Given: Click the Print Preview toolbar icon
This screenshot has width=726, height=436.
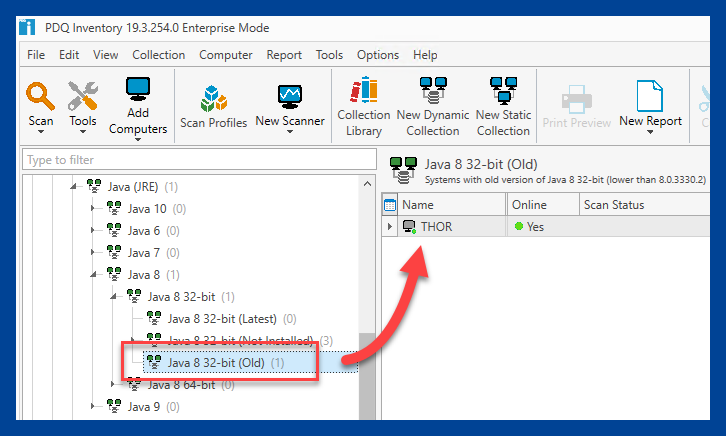Looking at the screenshot, I should (576, 99).
